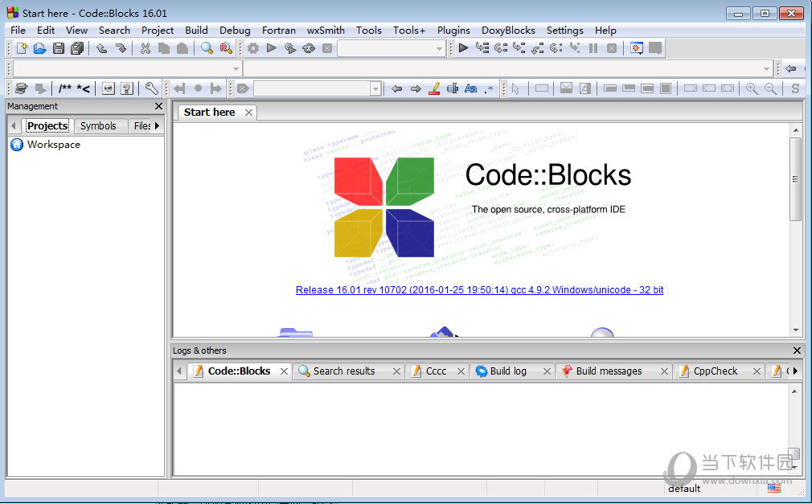
Task: Toggle the match case Aa option
Action: point(470,88)
